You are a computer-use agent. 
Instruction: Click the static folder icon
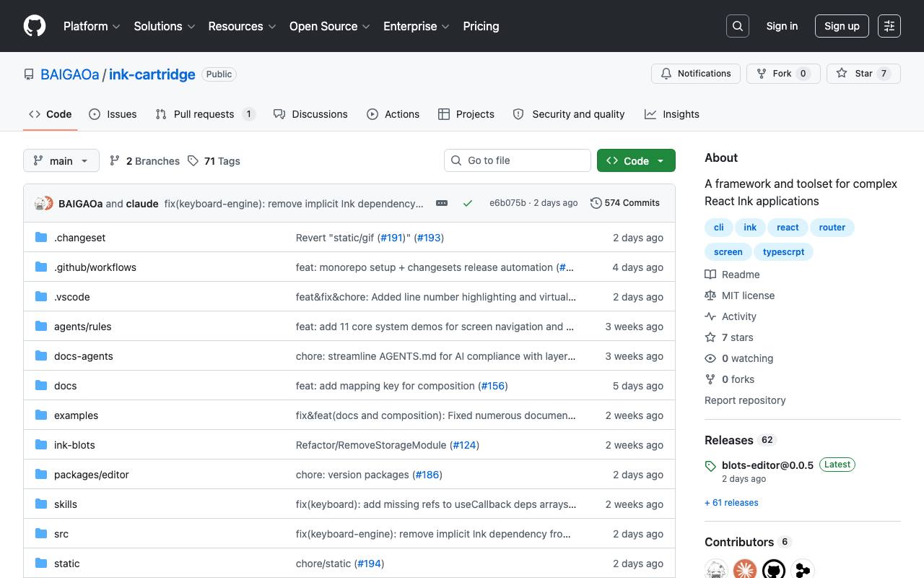pos(41,564)
